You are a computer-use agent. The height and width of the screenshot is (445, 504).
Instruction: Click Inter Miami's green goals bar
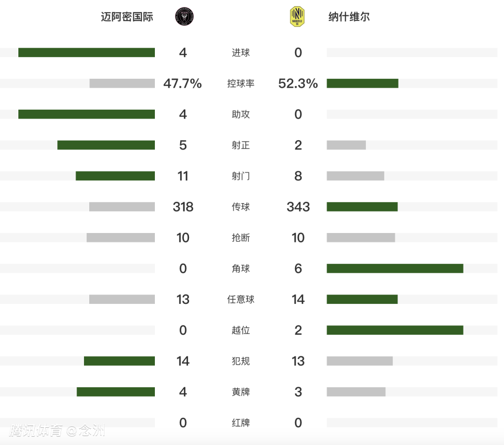click(x=87, y=52)
